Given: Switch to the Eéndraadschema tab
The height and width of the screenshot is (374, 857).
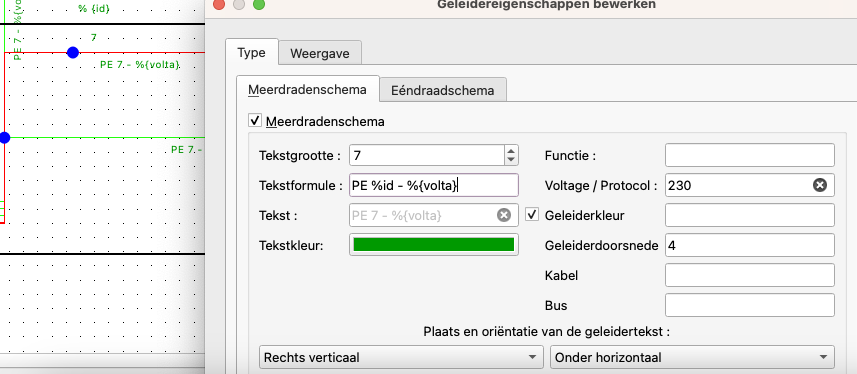Looking at the screenshot, I should point(443,90).
